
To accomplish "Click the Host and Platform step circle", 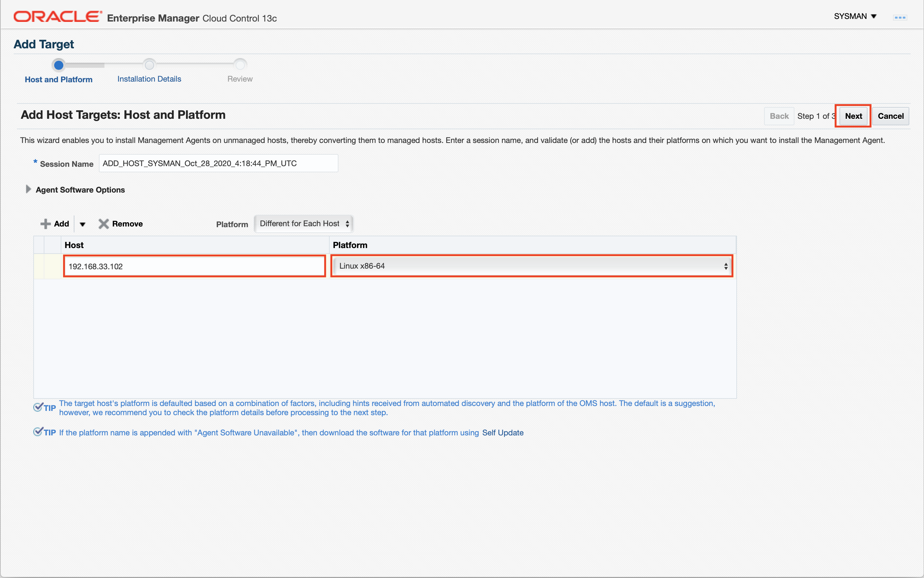I will pyautogui.click(x=58, y=65).
